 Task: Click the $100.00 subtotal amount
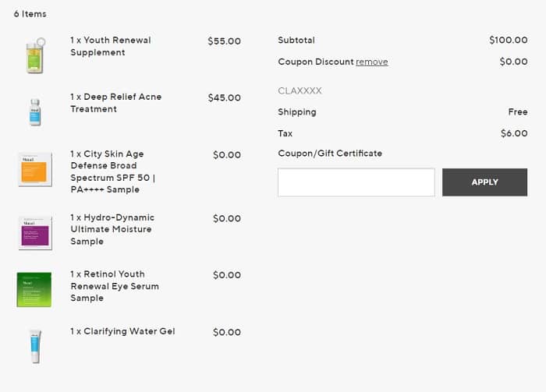(x=508, y=40)
